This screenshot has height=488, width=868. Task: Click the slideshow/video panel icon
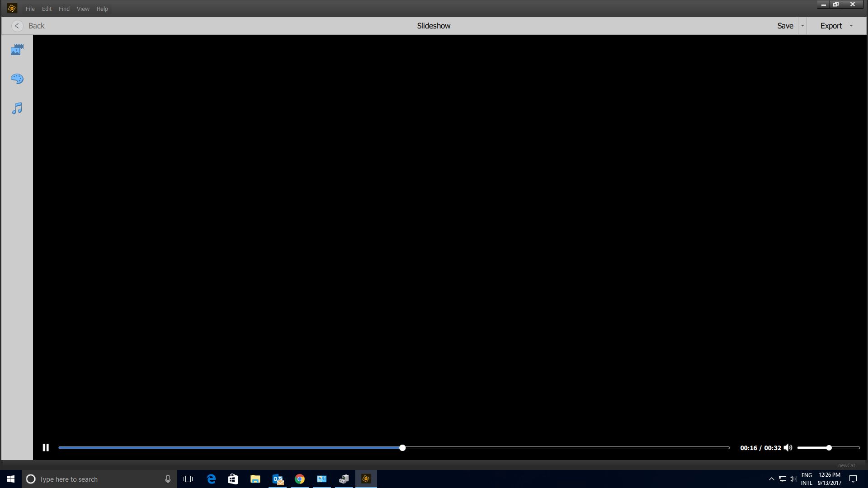click(16, 49)
